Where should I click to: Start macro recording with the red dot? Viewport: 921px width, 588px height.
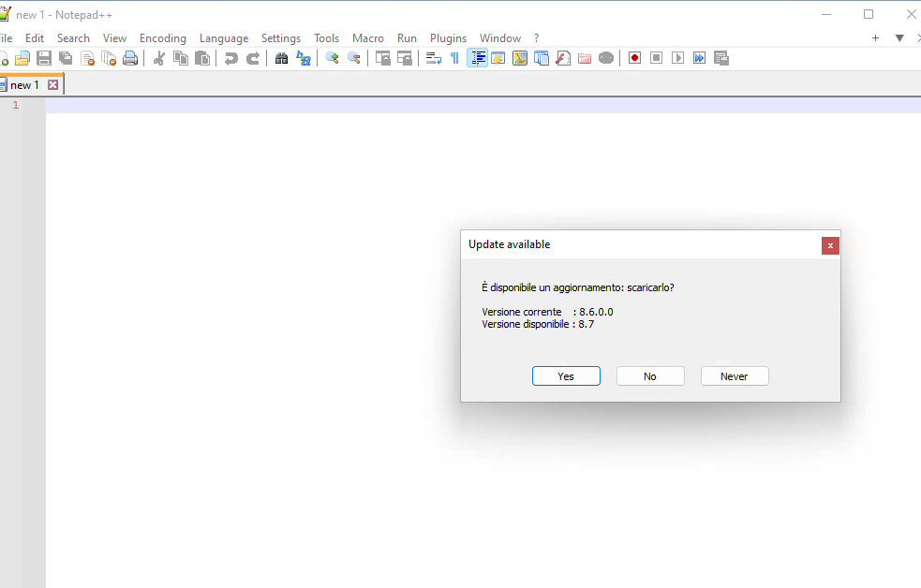click(634, 58)
